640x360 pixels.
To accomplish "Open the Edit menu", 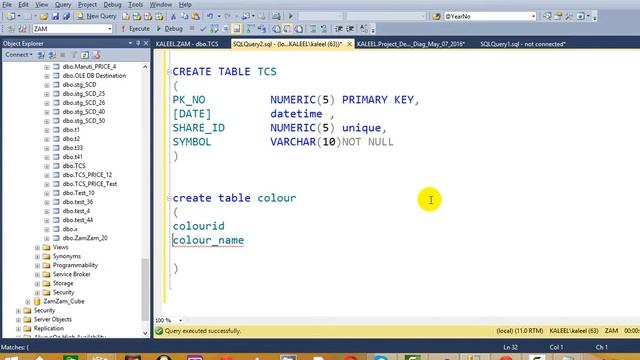I will (23, 4).
